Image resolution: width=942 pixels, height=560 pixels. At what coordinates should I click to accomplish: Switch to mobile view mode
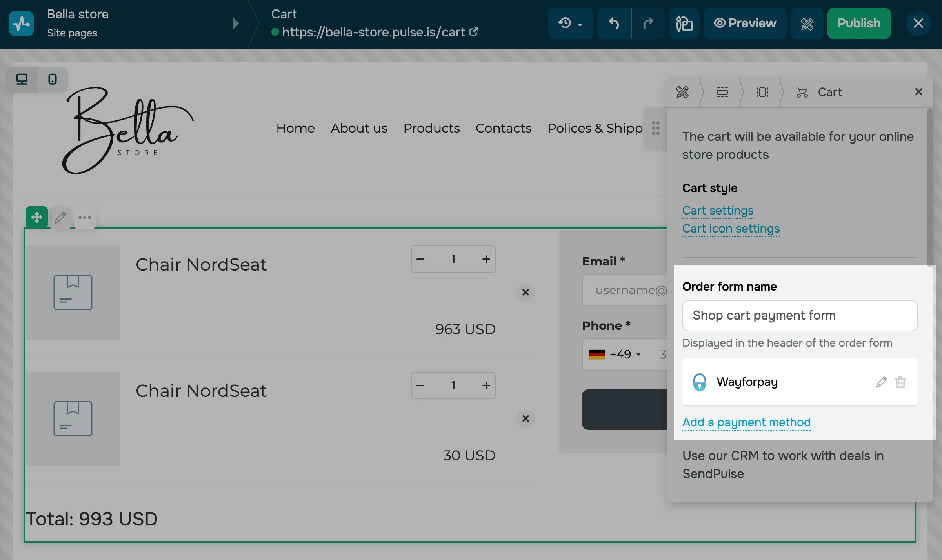click(x=52, y=80)
